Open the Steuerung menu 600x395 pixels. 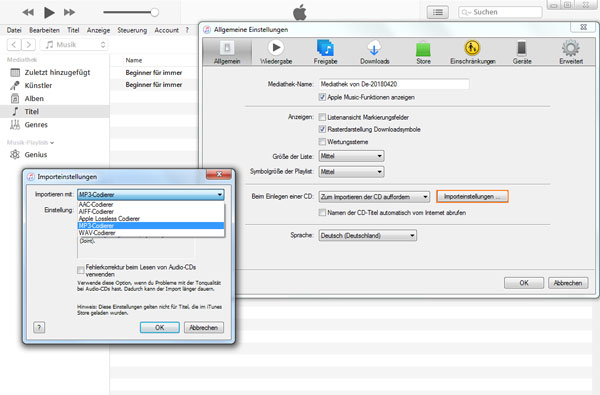click(132, 30)
